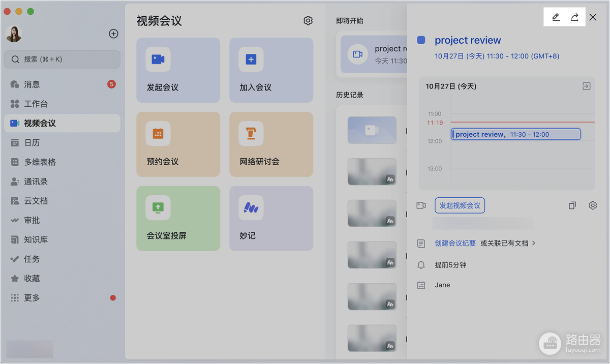This screenshot has height=364, width=610.
Task: Expand 更多 in the sidebar
Action: [x=62, y=298]
